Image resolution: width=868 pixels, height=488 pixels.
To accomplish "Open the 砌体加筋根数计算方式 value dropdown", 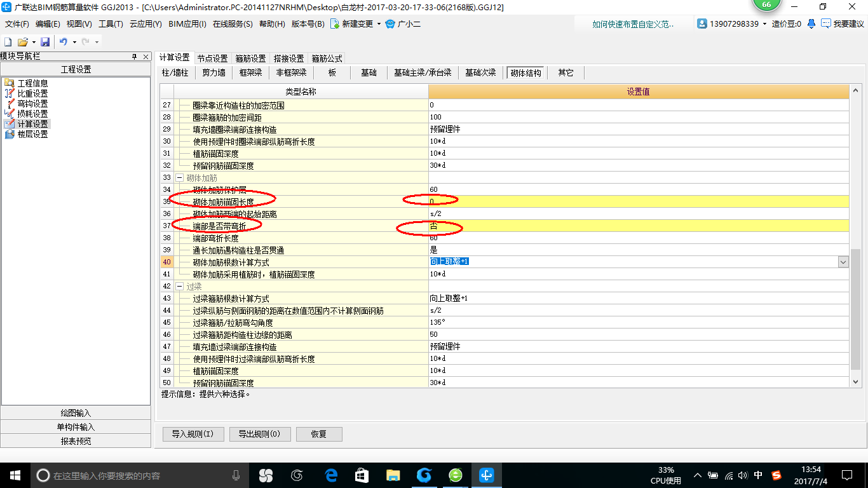I will [843, 262].
